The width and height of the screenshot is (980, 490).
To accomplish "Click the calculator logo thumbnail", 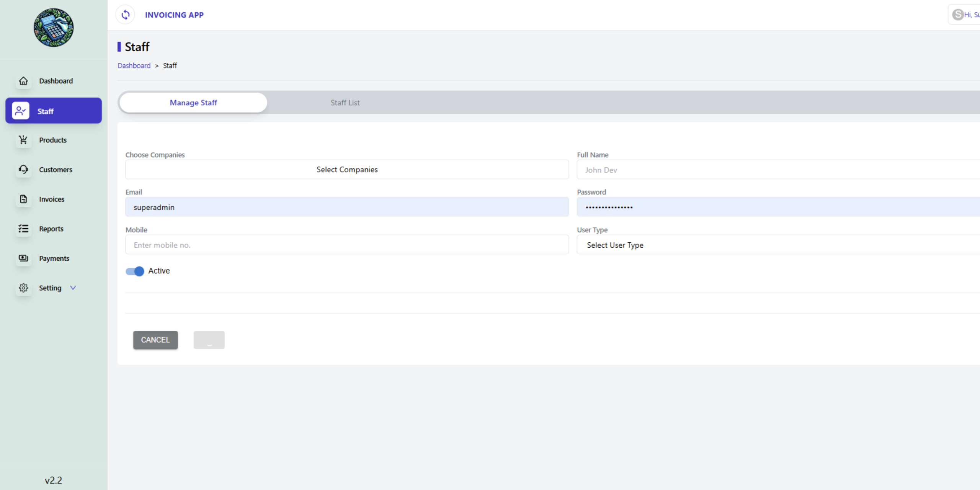I will (54, 28).
